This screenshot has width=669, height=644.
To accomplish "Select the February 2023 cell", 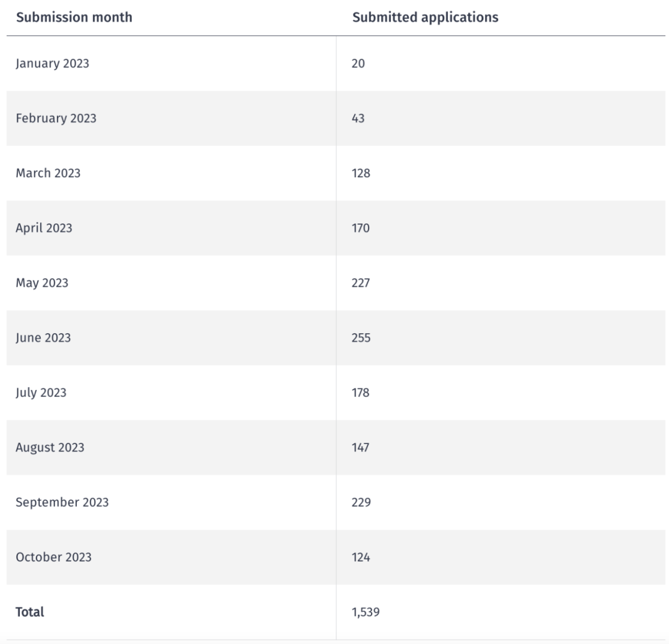I will (56, 118).
